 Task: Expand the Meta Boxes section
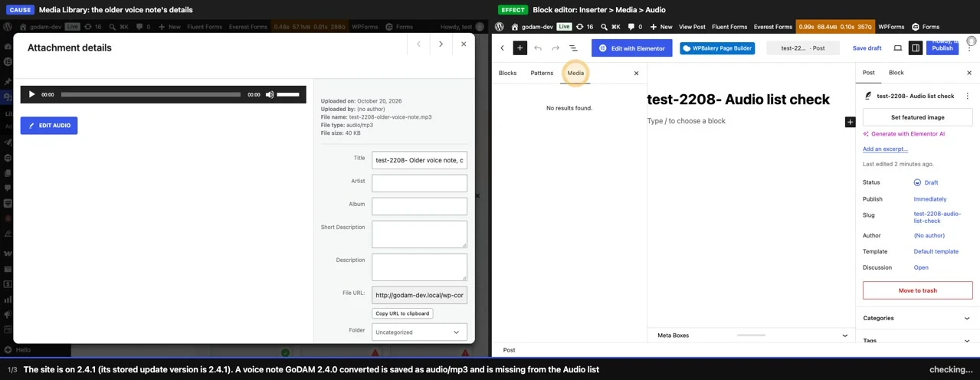click(x=752, y=335)
